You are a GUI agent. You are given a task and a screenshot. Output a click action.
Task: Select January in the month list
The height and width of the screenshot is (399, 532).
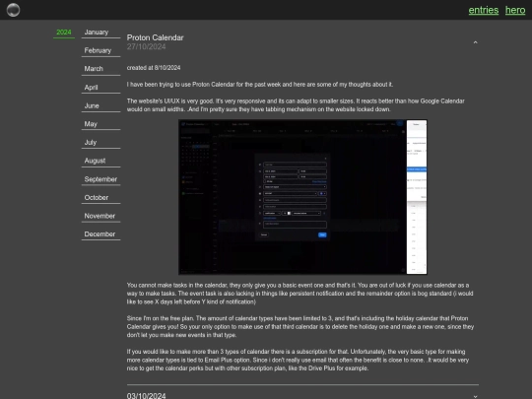(x=100, y=33)
